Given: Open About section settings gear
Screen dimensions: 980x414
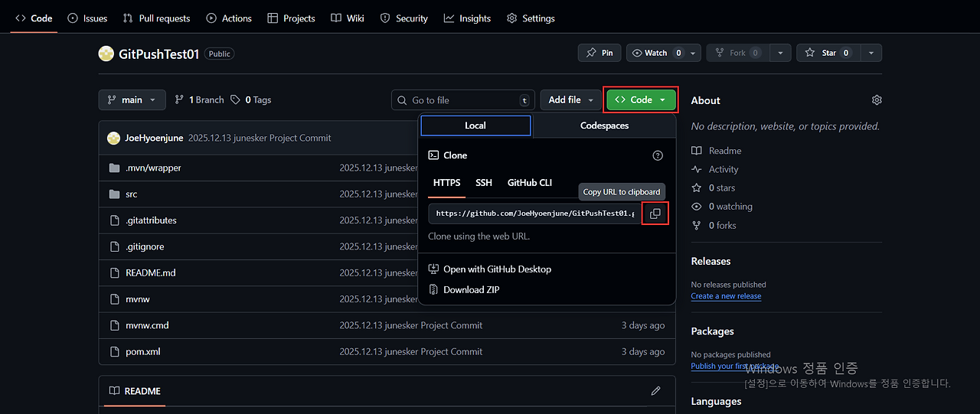Looking at the screenshot, I should (x=877, y=100).
